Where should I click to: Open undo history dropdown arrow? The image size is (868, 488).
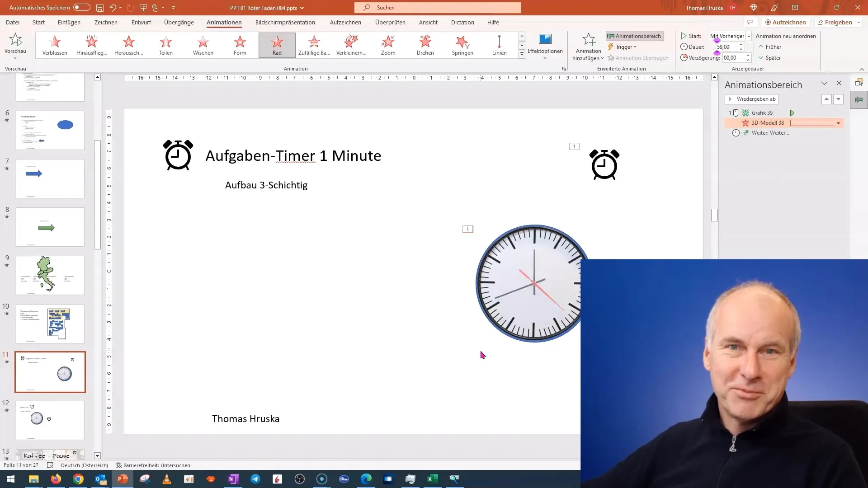click(121, 8)
